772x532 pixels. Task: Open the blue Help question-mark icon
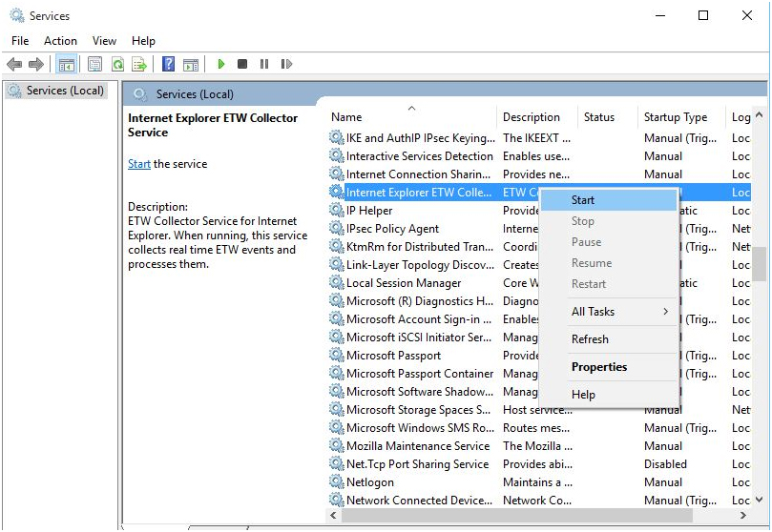168,64
